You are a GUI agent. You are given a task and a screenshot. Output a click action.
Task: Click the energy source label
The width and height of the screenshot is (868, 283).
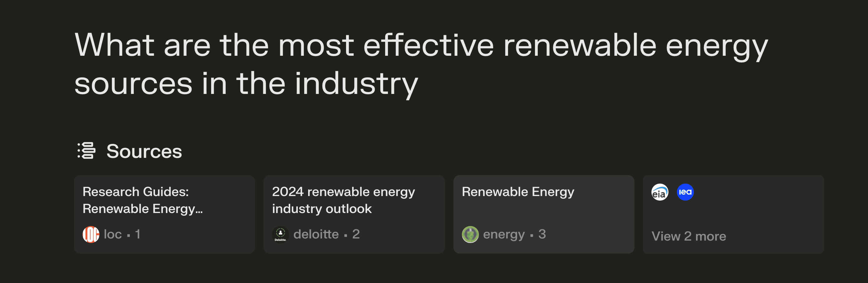click(x=504, y=235)
